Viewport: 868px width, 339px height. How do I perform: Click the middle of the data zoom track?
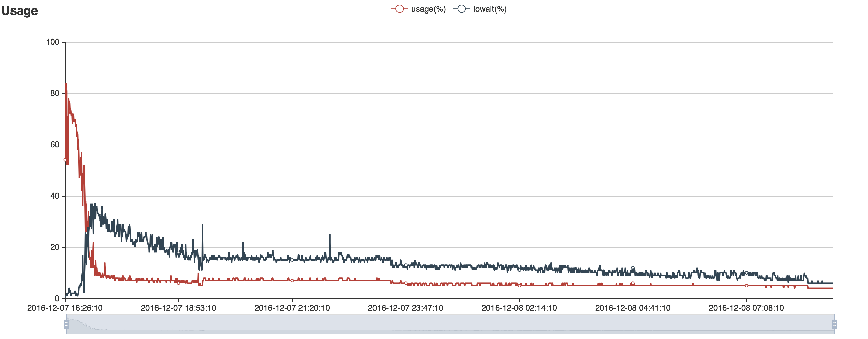pos(450,324)
